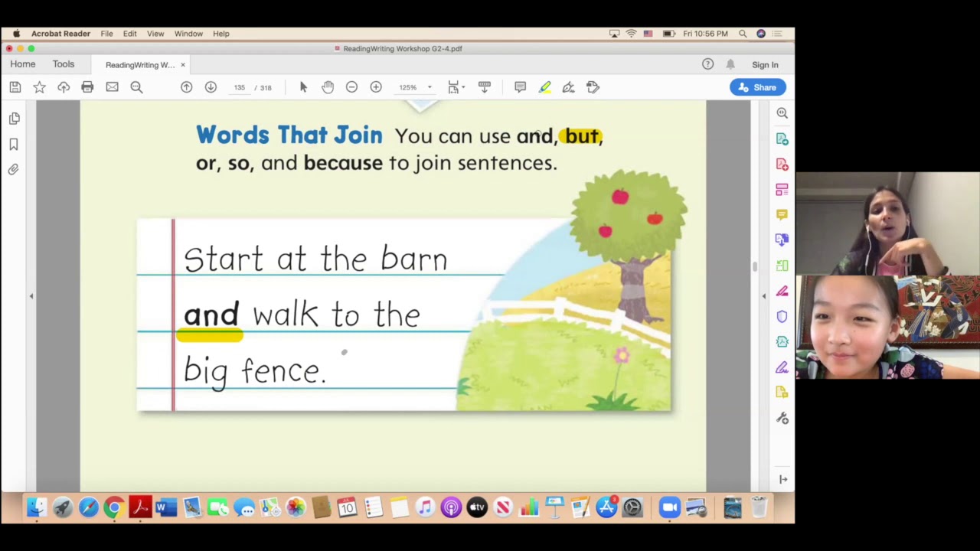Open the Export PDF tool in the right pane

pyautogui.click(x=782, y=139)
